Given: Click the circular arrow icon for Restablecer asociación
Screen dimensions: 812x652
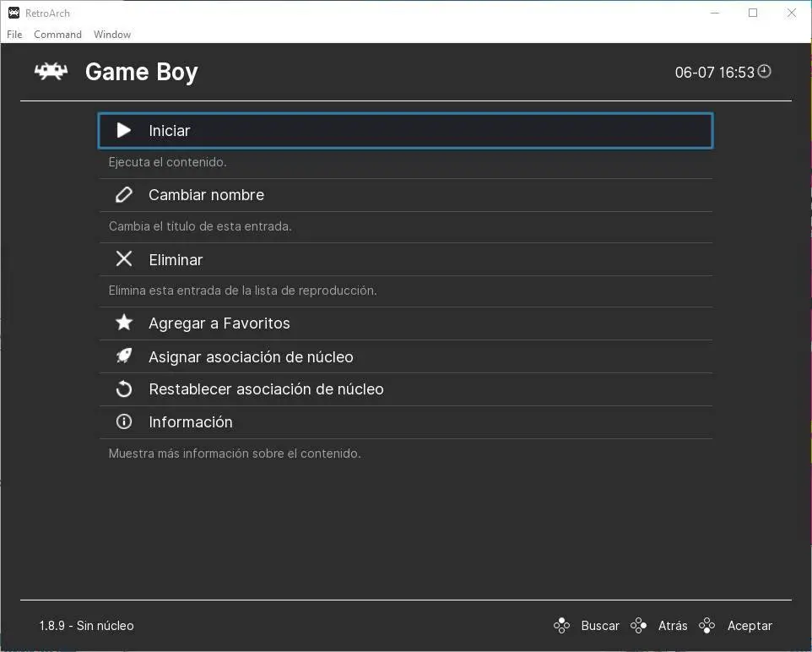Looking at the screenshot, I should [124, 388].
